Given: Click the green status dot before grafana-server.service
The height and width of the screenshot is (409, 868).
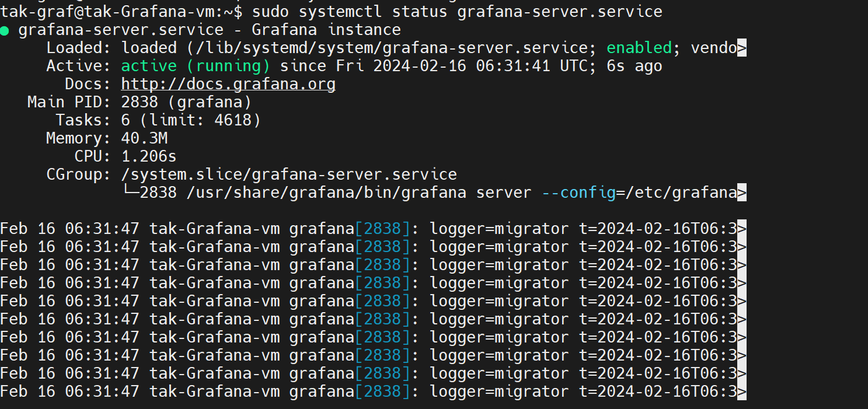Looking at the screenshot, I should tap(5, 30).
